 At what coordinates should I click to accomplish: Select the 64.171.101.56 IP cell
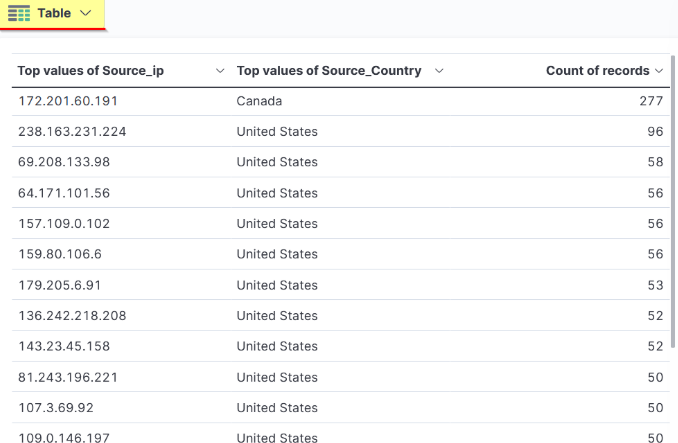64,193
